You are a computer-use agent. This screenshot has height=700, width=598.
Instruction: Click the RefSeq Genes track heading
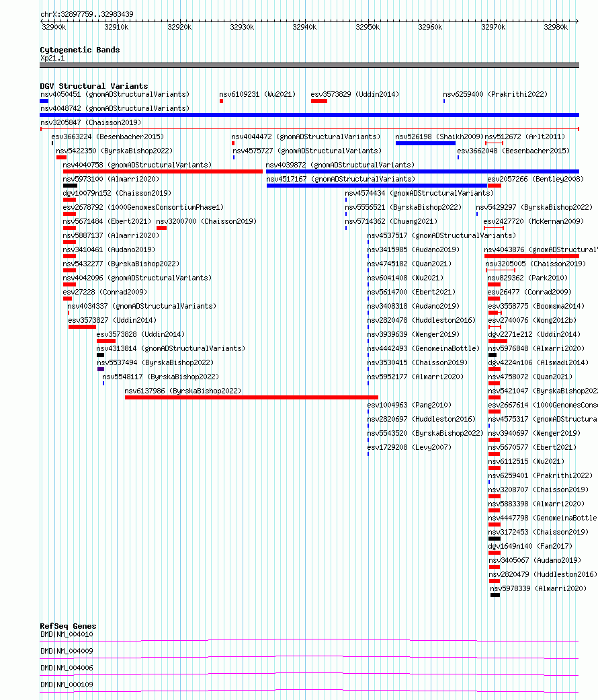(68, 626)
